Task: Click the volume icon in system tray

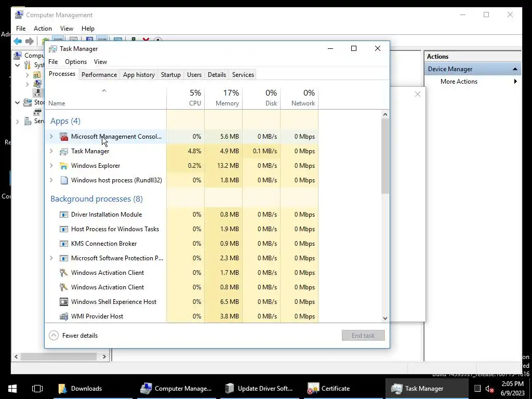Action: click(x=489, y=389)
